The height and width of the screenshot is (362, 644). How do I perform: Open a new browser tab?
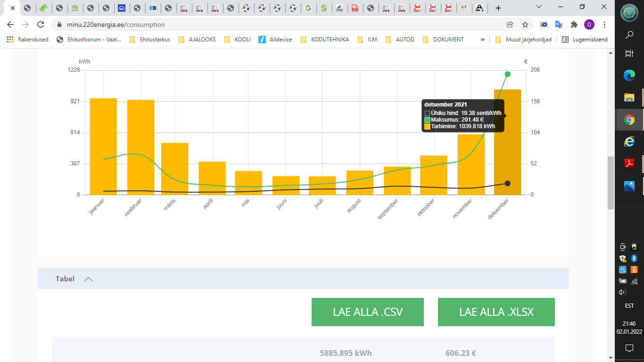click(x=498, y=8)
